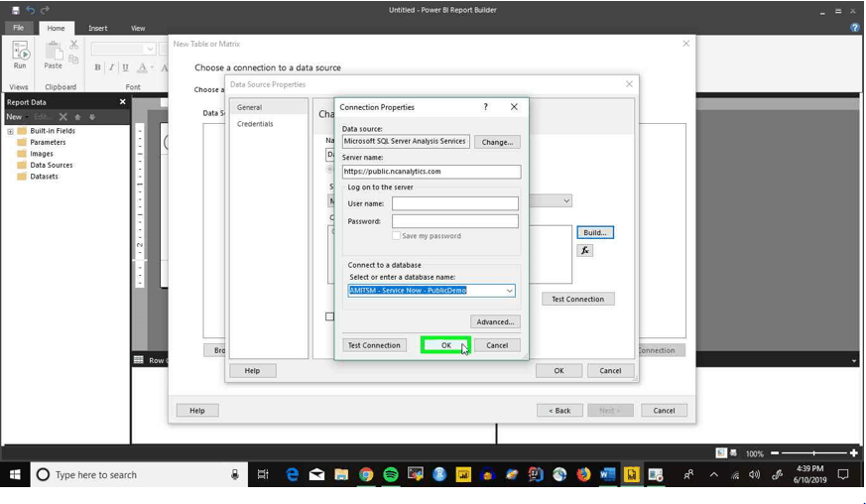Toggle Underline formatting

click(x=125, y=67)
